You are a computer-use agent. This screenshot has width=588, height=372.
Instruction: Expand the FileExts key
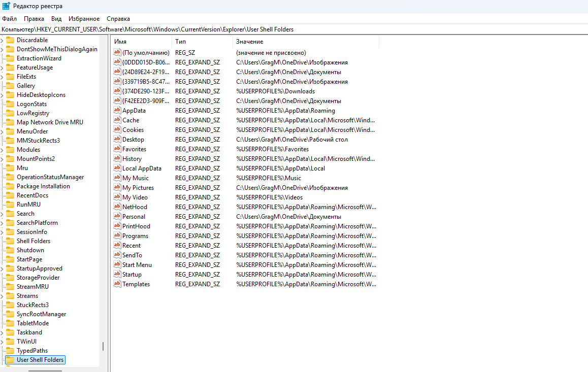coord(2,77)
